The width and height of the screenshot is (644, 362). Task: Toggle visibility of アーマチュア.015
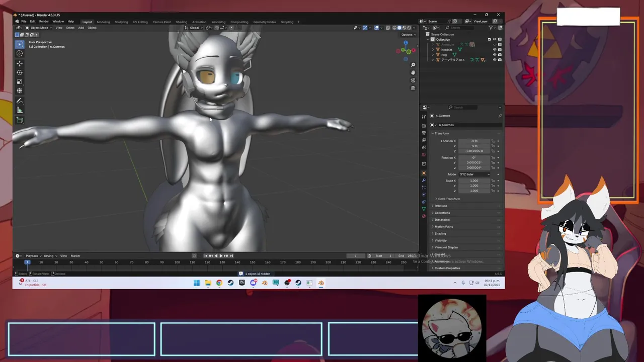tap(494, 60)
